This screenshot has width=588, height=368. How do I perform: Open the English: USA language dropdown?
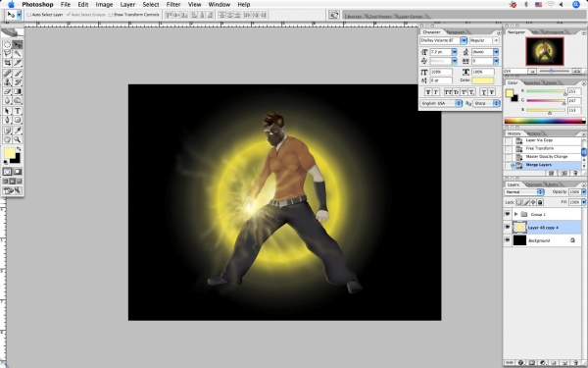441,103
